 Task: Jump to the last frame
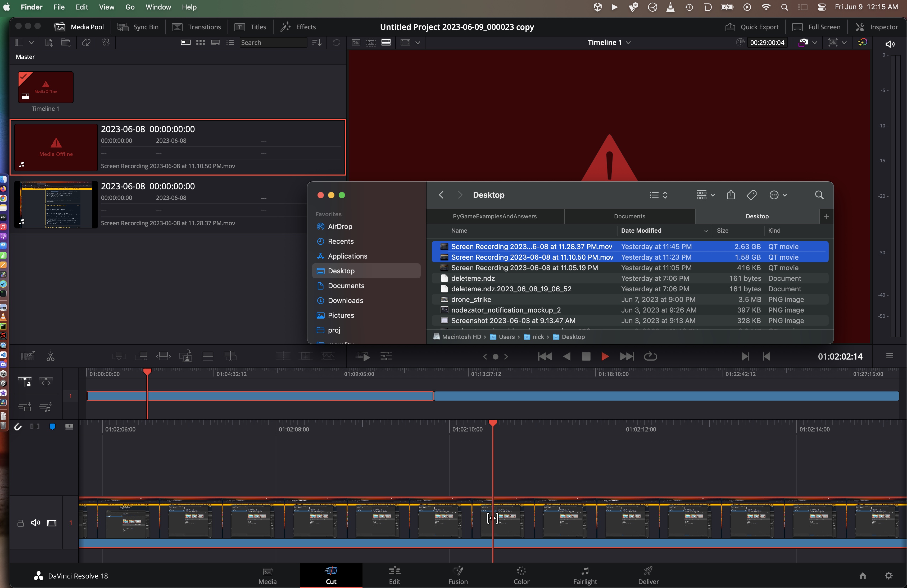(x=627, y=356)
